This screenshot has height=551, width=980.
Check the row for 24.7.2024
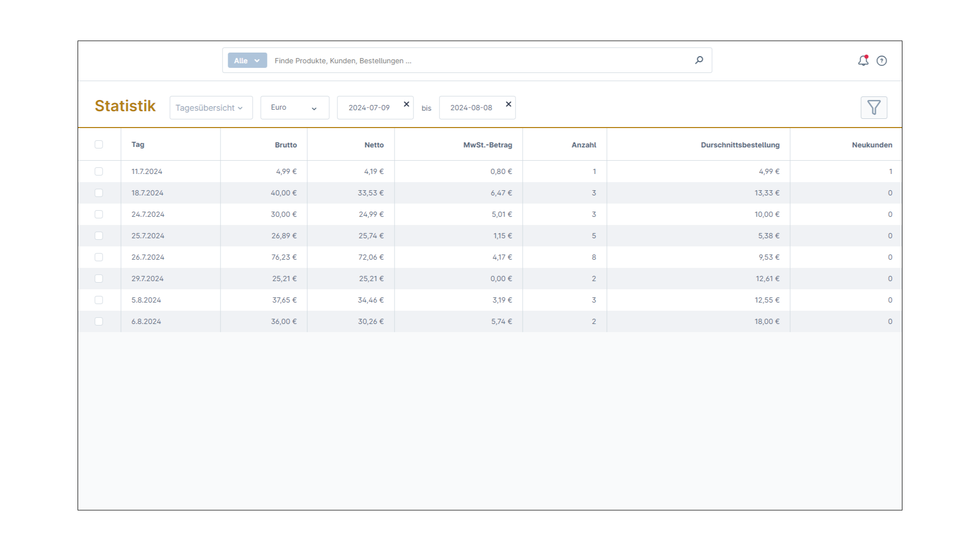[x=99, y=214]
